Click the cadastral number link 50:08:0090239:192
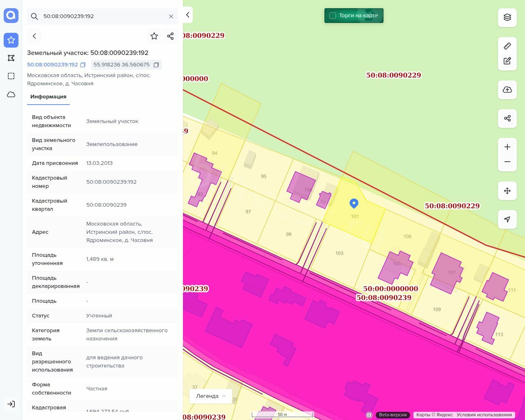This screenshot has width=525, height=420. pyautogui.click(x=52, y=65)
